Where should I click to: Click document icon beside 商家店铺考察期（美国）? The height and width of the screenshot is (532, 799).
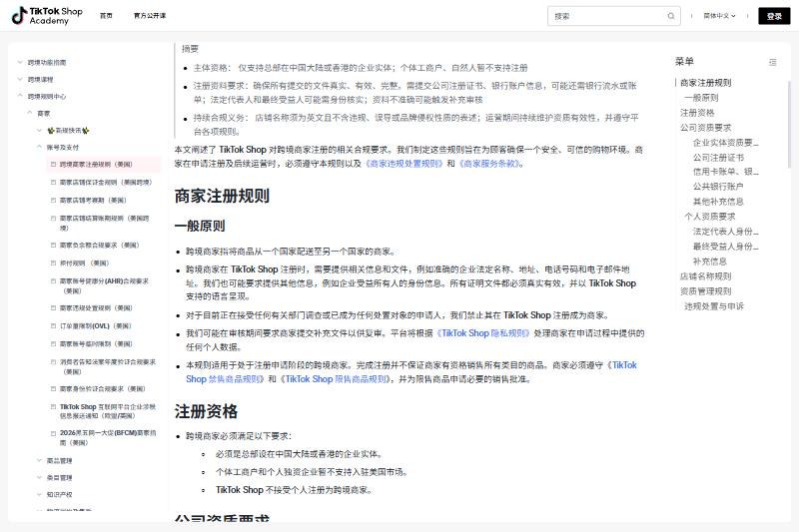point(54,200)
